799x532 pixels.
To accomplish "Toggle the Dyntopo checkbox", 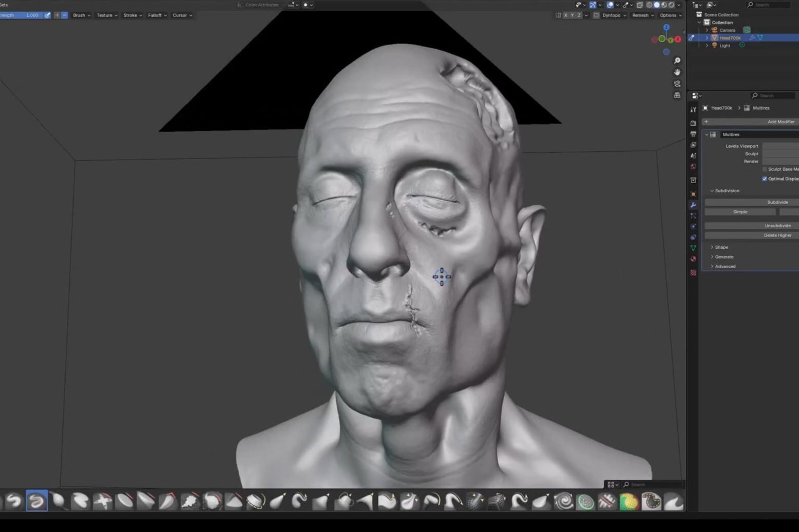I will (596, 15).
